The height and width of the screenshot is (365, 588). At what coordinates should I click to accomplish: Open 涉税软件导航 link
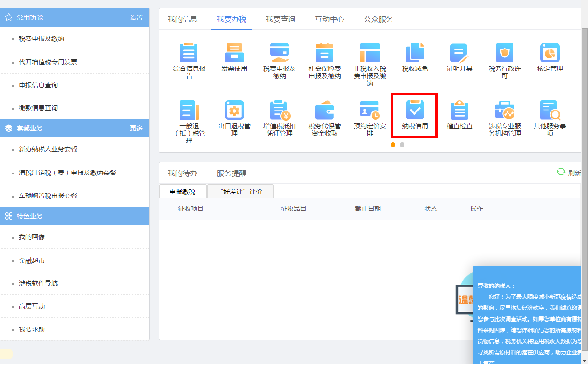point(38,283)
